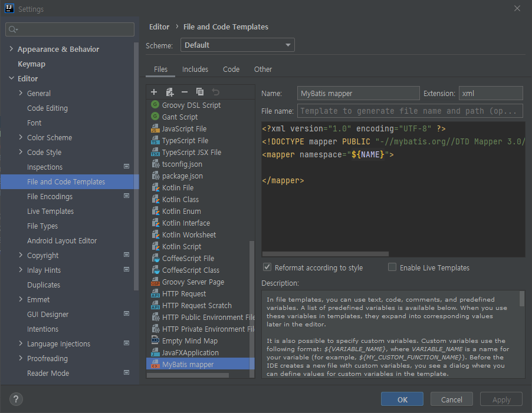This screenshot has width=532, height=413.
Task: Select HTTP Request Scratch template
Action: click(197, 305)
